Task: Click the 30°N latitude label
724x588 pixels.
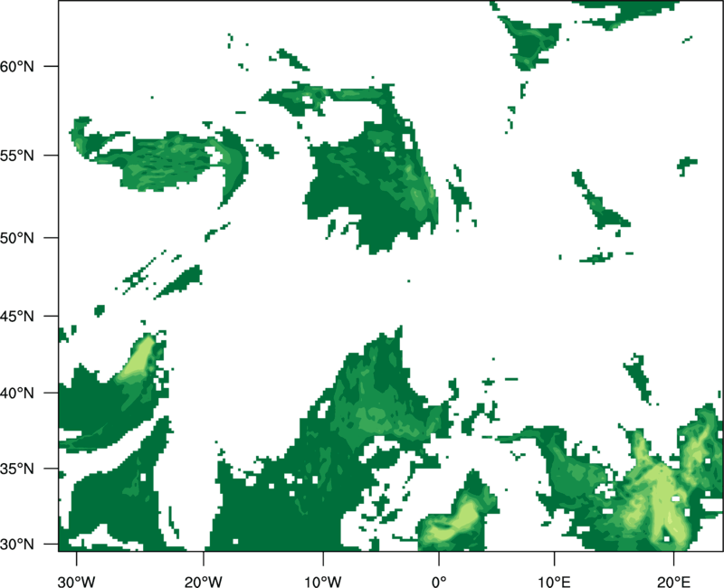Action: pos(17,545)
